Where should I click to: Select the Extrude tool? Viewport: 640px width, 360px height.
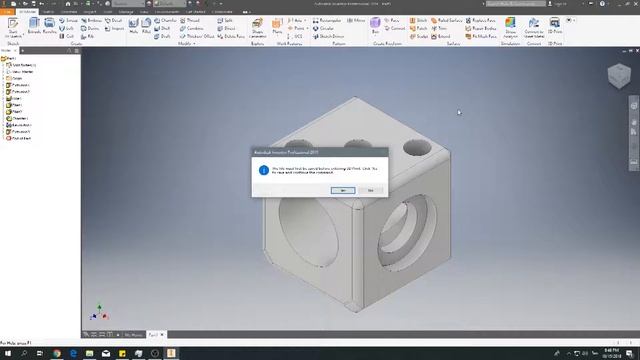click(x=34, y=26)
